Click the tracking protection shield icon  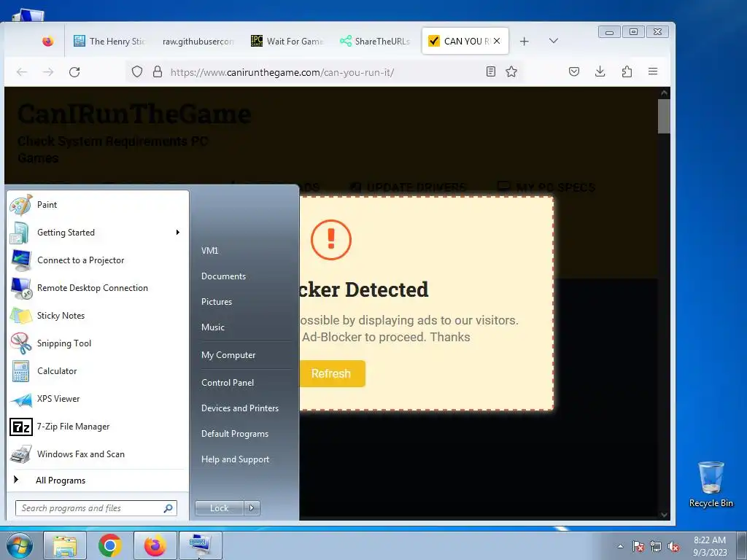tap(137, 72)
